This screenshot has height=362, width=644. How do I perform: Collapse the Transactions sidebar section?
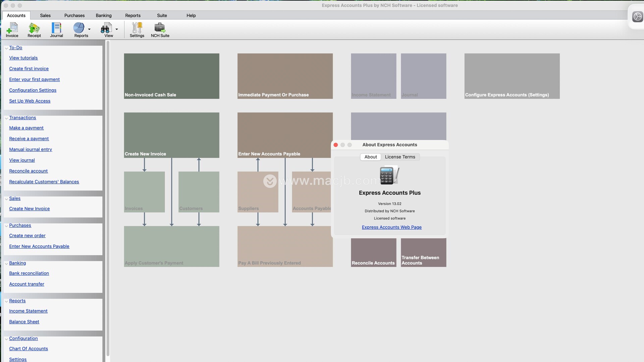6,118
